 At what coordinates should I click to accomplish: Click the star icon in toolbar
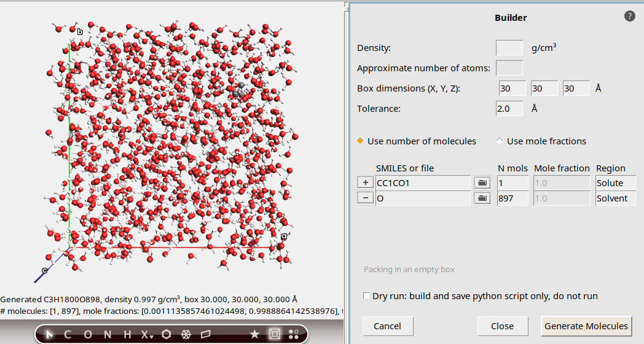pyautogui.click(x=254, y=334)
